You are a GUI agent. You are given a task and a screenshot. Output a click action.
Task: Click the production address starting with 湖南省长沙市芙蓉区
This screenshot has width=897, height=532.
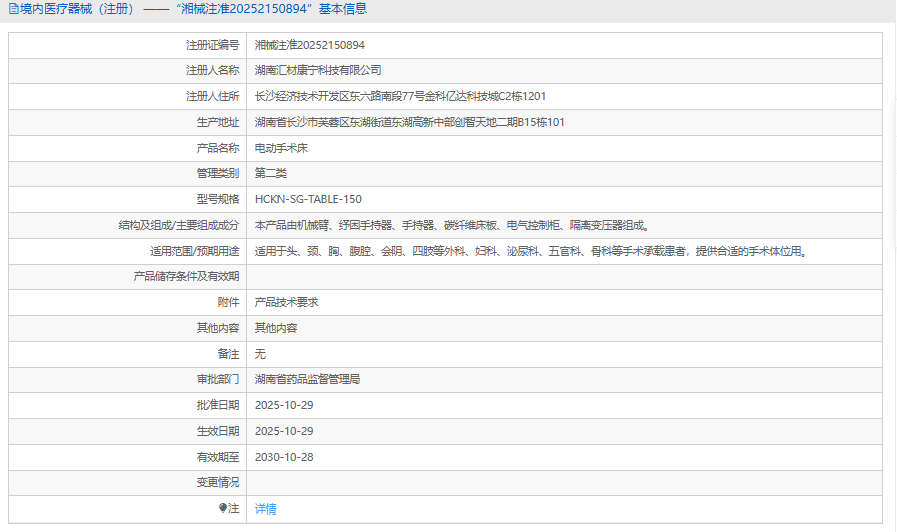click(410, 122)
